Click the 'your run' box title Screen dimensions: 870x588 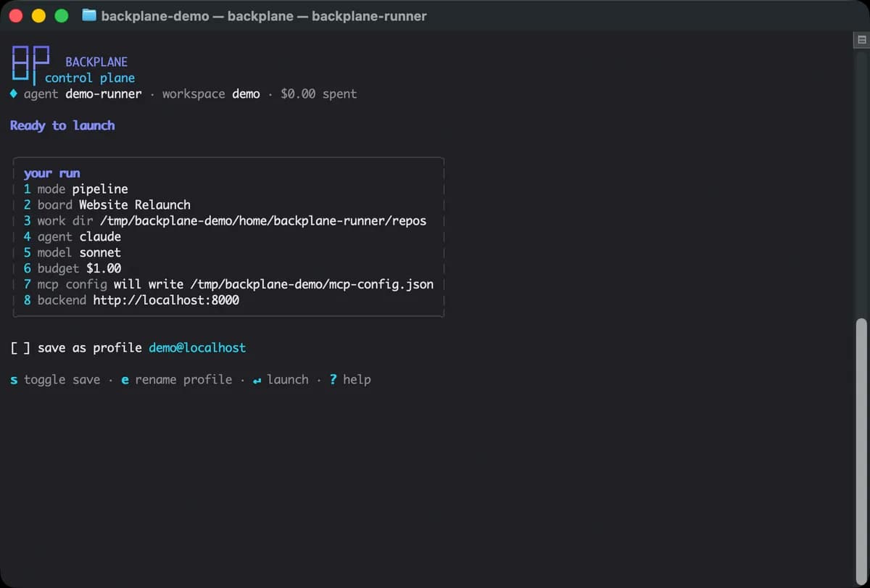pos(51,173)
